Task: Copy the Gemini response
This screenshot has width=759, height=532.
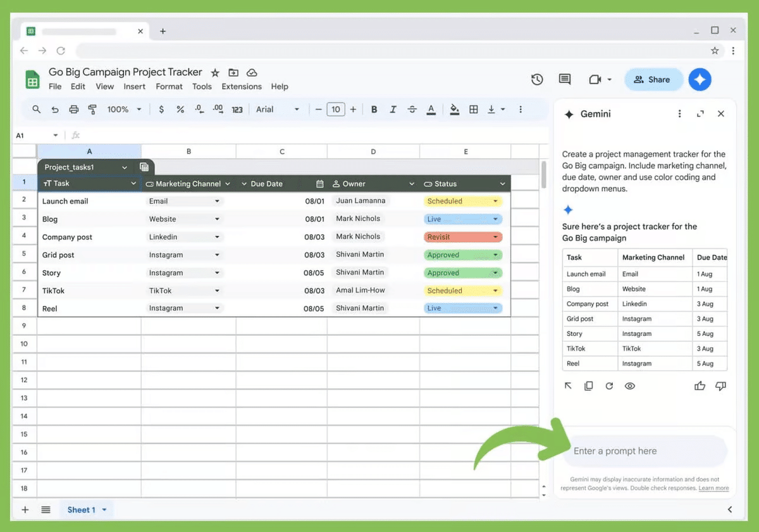Action: [x=589, y=386]
